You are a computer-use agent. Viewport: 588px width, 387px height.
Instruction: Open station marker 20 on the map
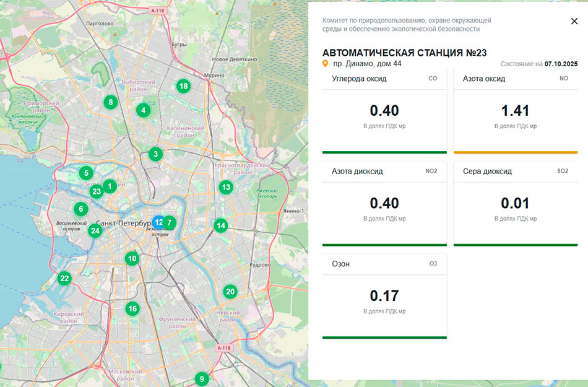click(x=230, y=292)
